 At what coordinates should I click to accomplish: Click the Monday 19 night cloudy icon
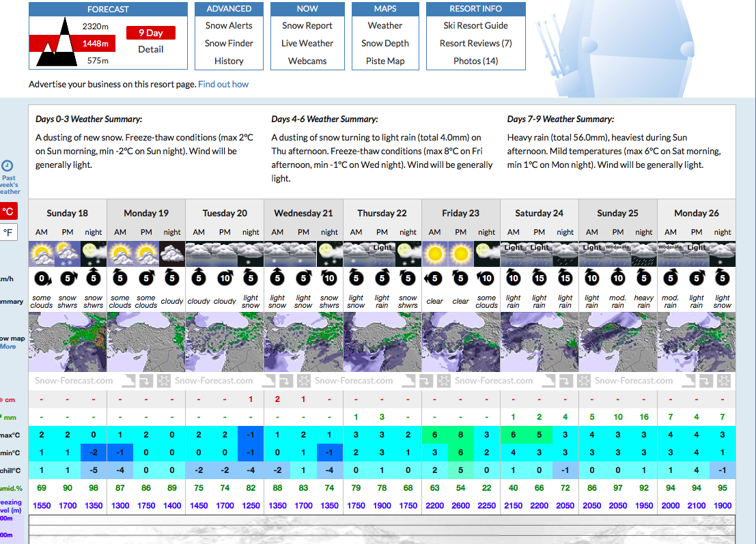pyautogui.click(x=172, y=254)
